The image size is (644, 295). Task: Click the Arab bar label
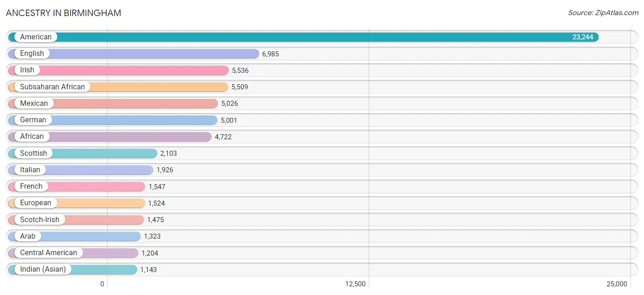click(27, 236)
